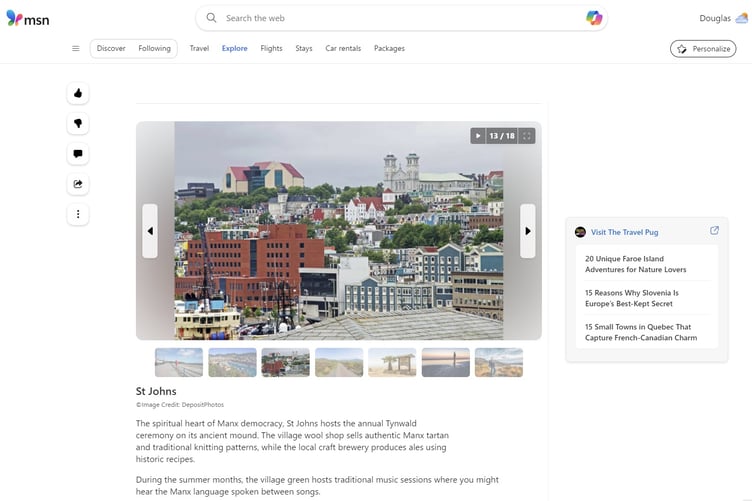Click the MSN logo

28,18
